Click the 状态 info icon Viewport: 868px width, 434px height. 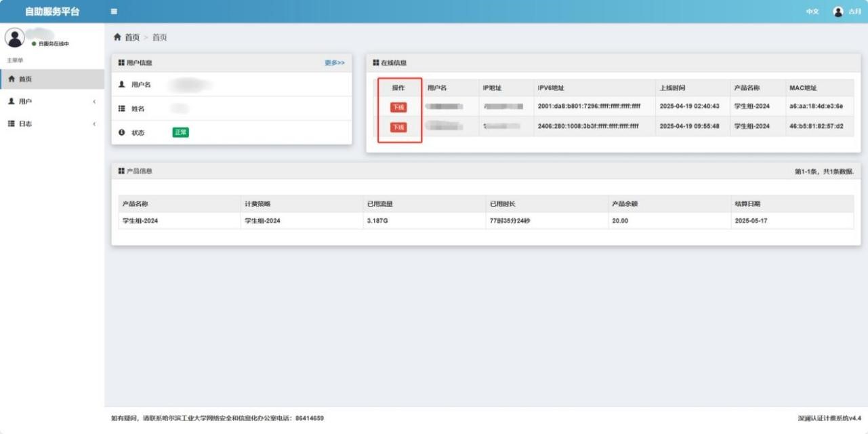(121, 132)
